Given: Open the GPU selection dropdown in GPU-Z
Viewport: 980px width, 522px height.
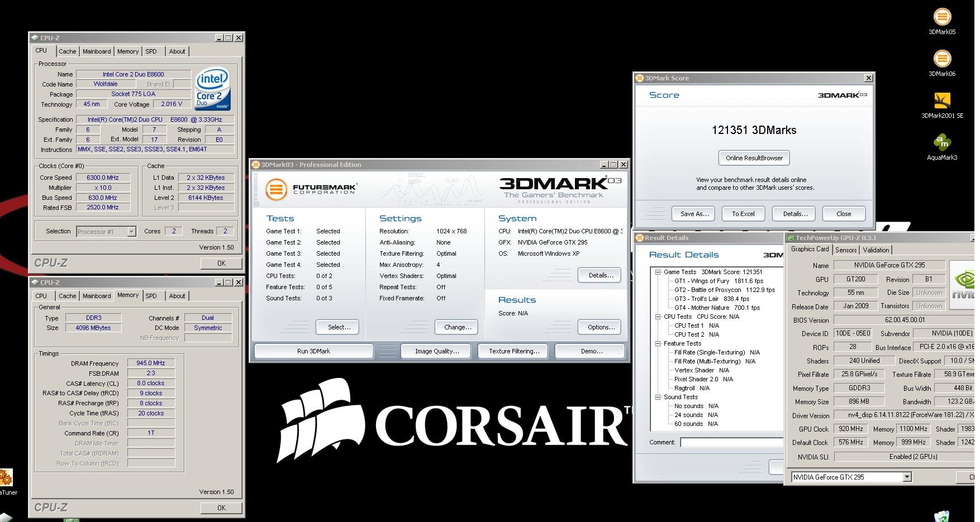Looking at the screenshot, I should pyautogui.click(x=907, y=477).
